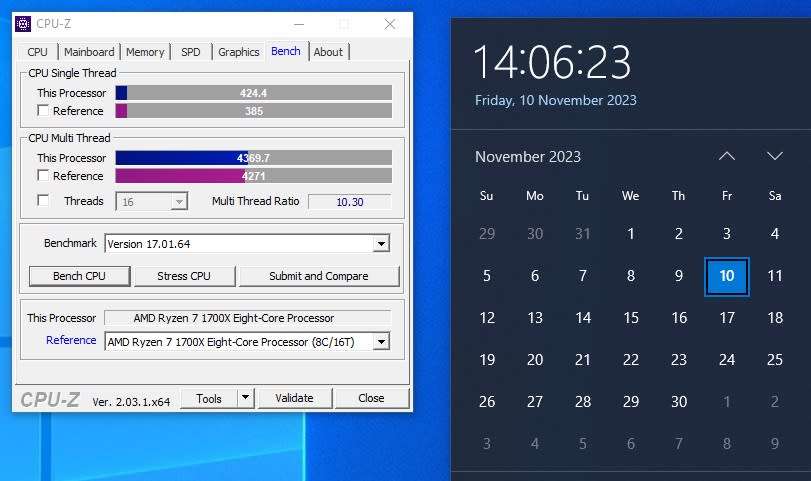Open the Benchmark version dropdown
This screenshot has height=481, width=811.
381,244
